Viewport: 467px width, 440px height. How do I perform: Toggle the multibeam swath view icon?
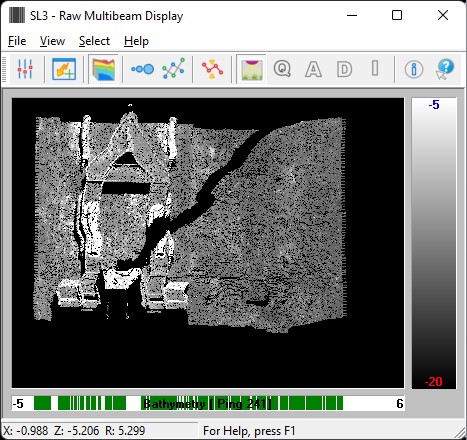(251, 69)
